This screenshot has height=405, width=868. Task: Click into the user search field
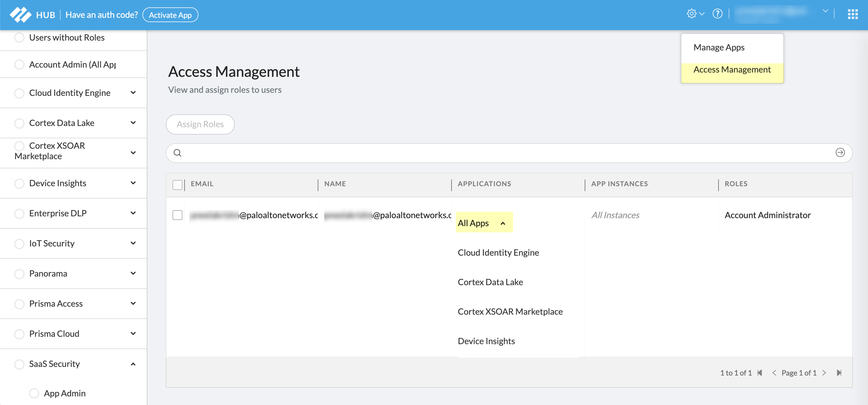(x=505, y=153)
